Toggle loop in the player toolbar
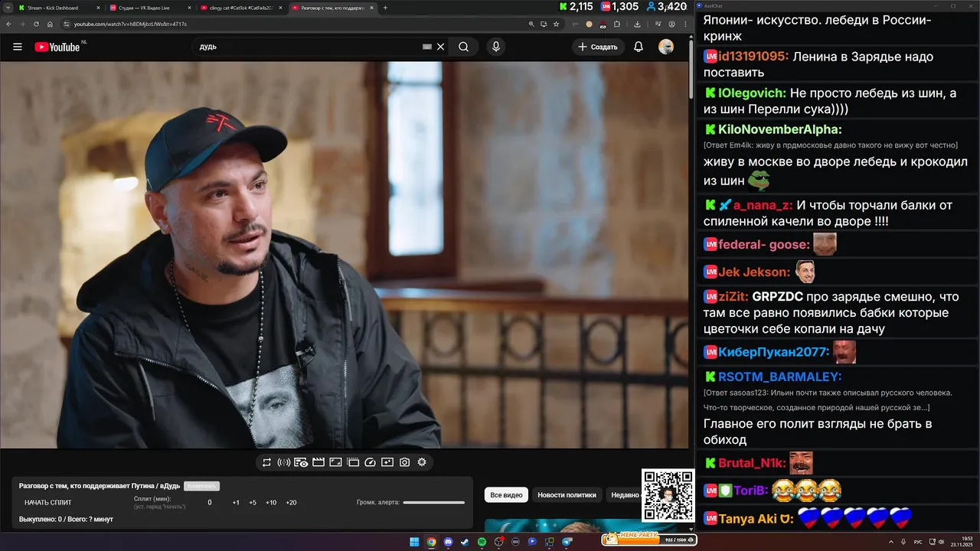This screenshot has height=551, width=980. [x=266, y=462]
